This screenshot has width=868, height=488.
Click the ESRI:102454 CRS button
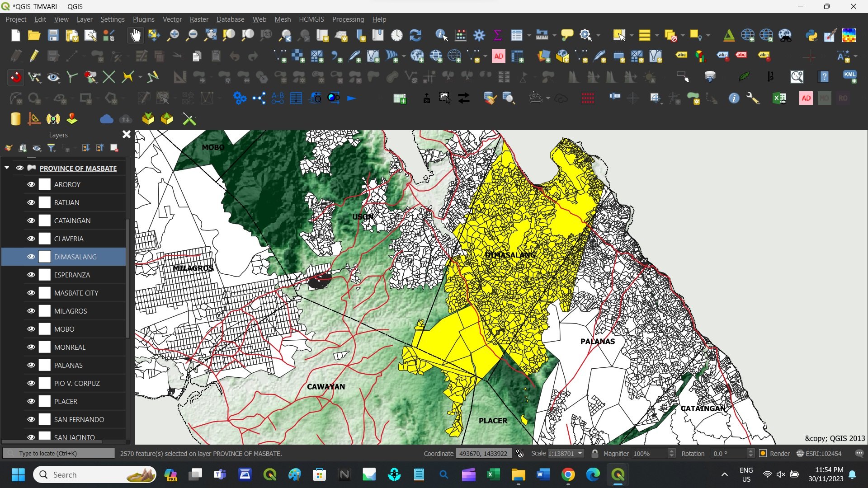coord(819,453)
